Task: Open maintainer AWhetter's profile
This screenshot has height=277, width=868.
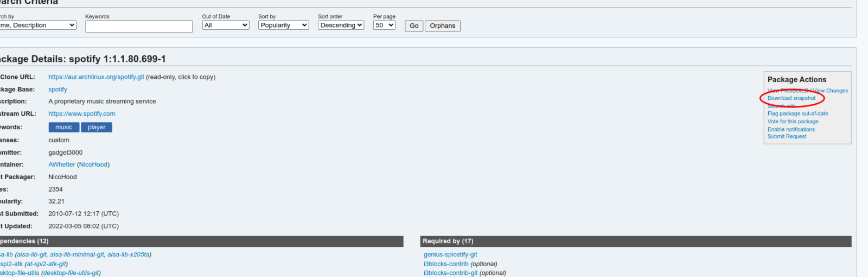Action: [61, 165]
